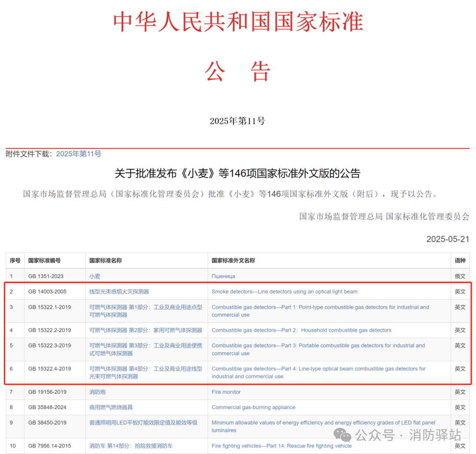Click the 英文 cell in the GB 19156-2019 row
476x454 pixels.
pos(460,392)
